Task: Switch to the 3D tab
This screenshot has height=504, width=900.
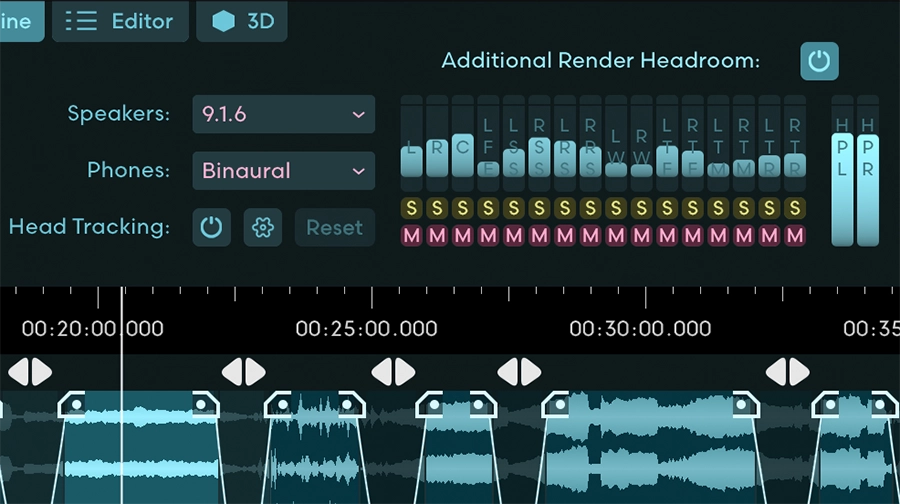Action: click(x=242, y=21)
